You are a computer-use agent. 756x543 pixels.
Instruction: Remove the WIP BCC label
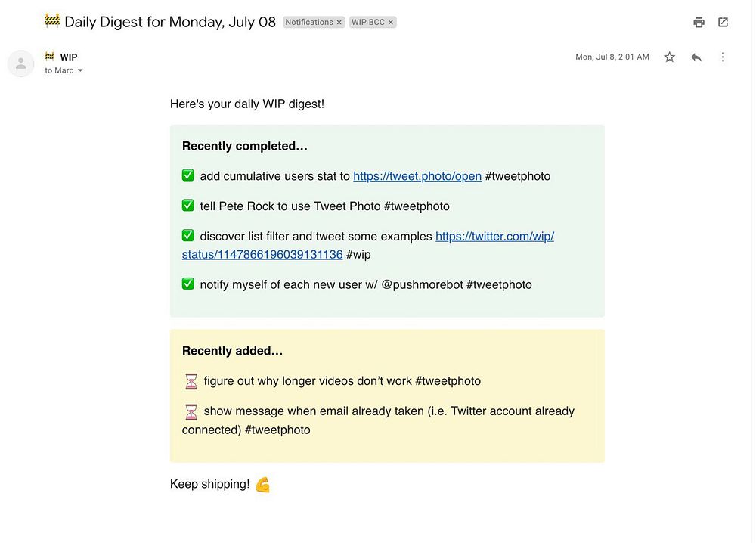click(391, 23)
